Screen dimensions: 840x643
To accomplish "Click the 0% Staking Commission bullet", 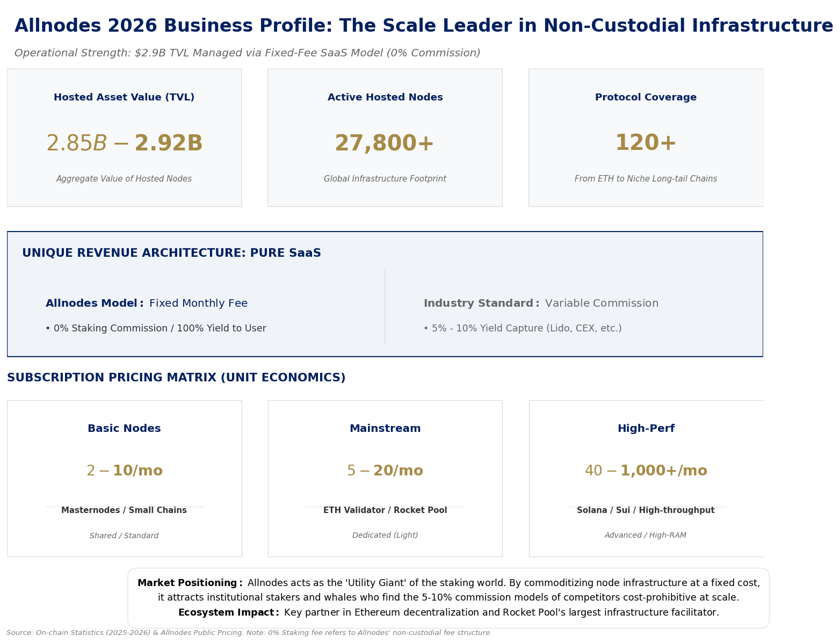I will [156, 328].
